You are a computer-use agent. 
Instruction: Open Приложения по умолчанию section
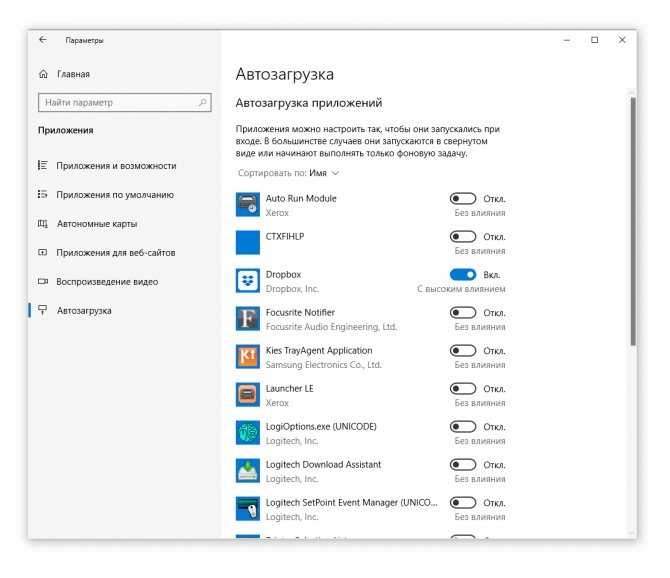coord(115,195)
